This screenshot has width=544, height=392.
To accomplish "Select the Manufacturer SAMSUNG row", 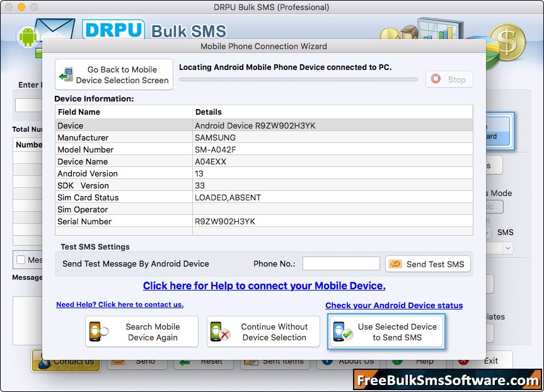I will tap(263, 137).
